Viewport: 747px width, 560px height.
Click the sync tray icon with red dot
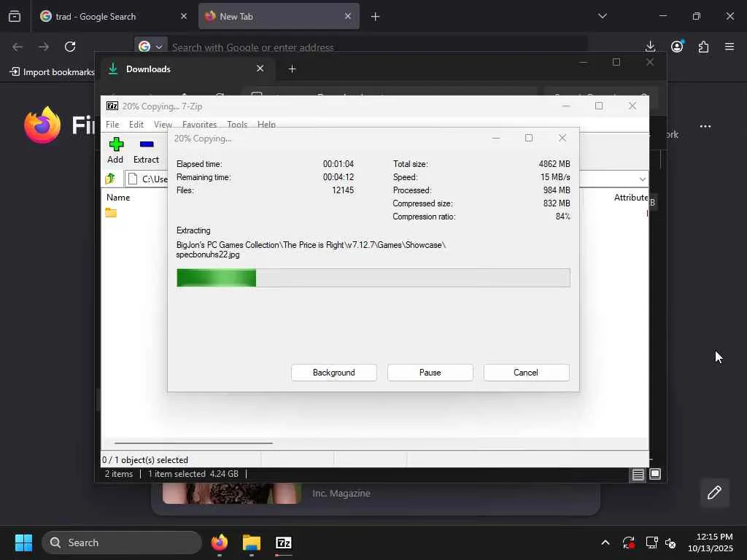click(628, 542)
